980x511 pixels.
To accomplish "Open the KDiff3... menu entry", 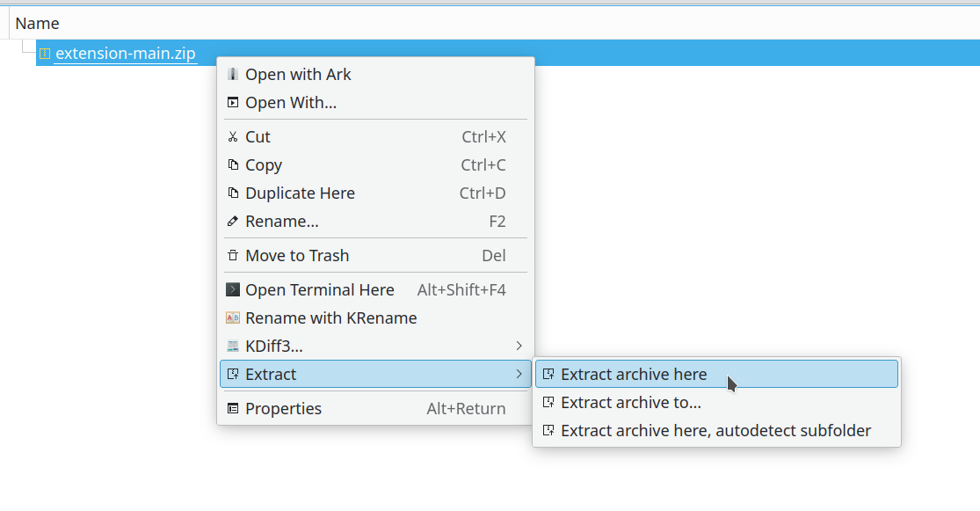I will tap(274, 347).
